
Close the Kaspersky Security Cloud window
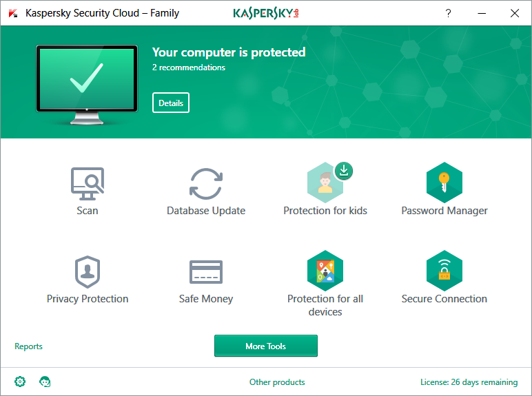tap(515, 13)
